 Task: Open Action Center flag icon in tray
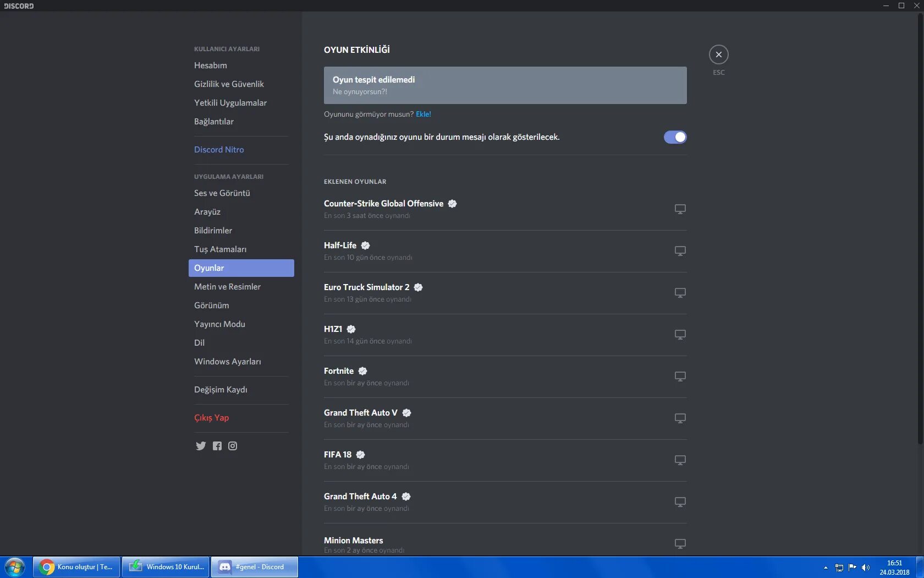[x=853, y=568]
